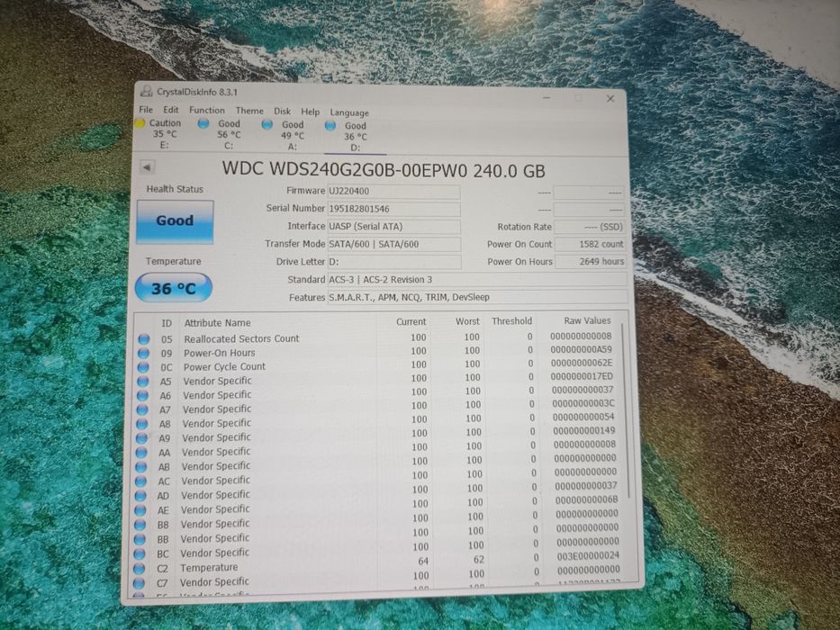The image size is (840, 630).
Task: Click the Standard field ACS-3
Action: (477, 280)
